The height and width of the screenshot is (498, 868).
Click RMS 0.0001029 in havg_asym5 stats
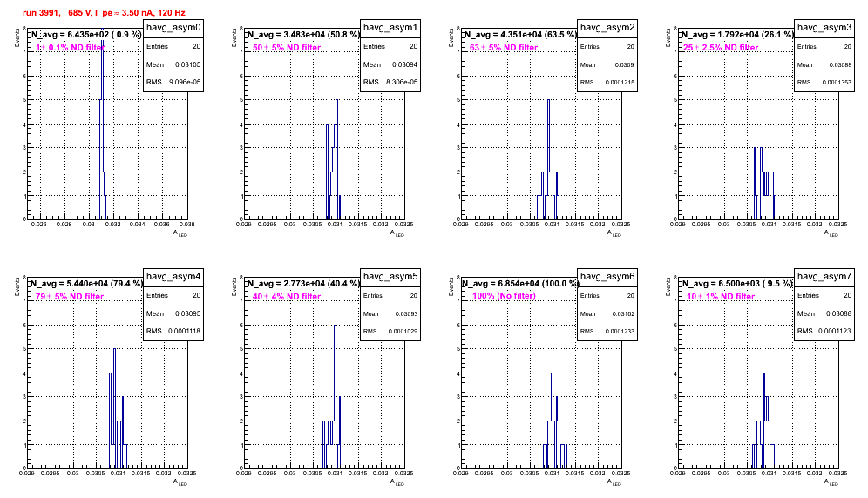390,332
